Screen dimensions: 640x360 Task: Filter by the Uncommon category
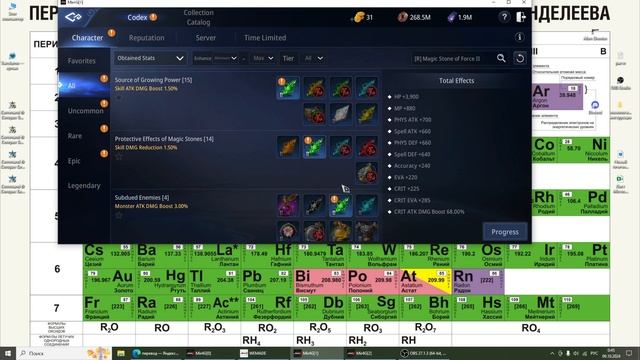click(x=85, y=111)
